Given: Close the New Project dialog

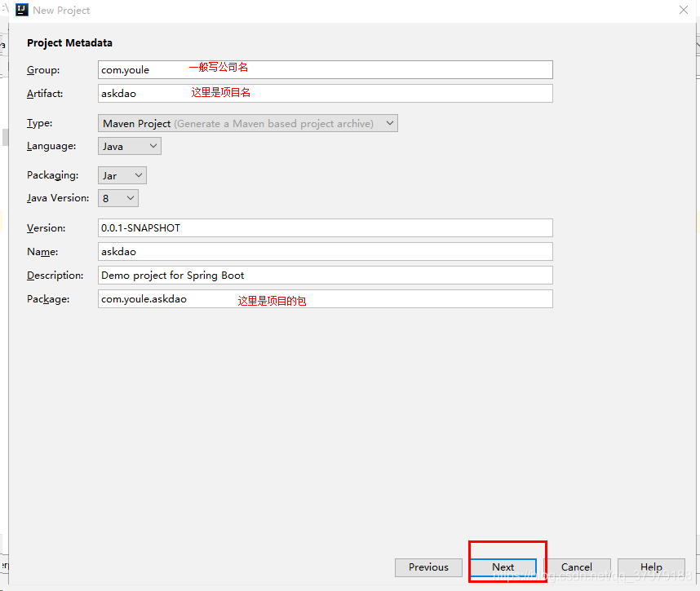Looking at the screenshot, I should [x=683, y=10].
